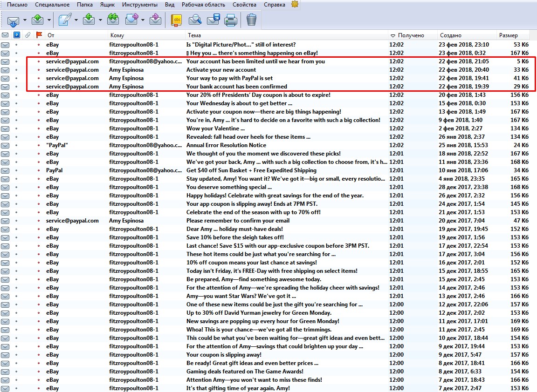537x392 pixels.
Task: Open the Вид menu
Action: pos(170,5)
